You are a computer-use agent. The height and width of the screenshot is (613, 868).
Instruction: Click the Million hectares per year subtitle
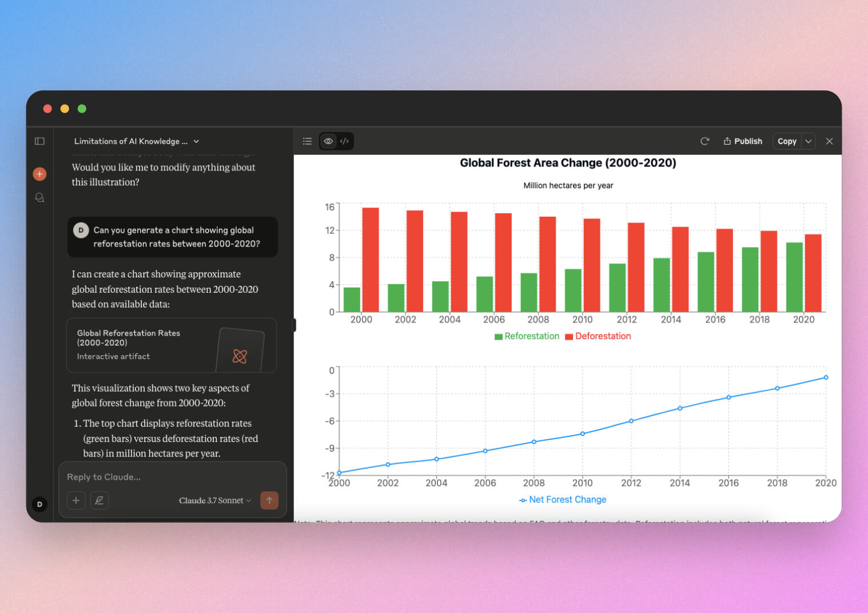click(x=568, y=185)
